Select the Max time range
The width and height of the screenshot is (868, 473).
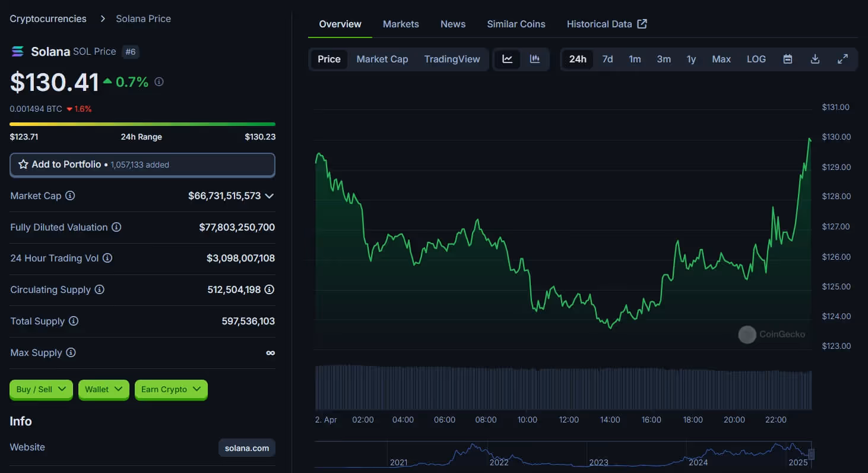point(721,59)
